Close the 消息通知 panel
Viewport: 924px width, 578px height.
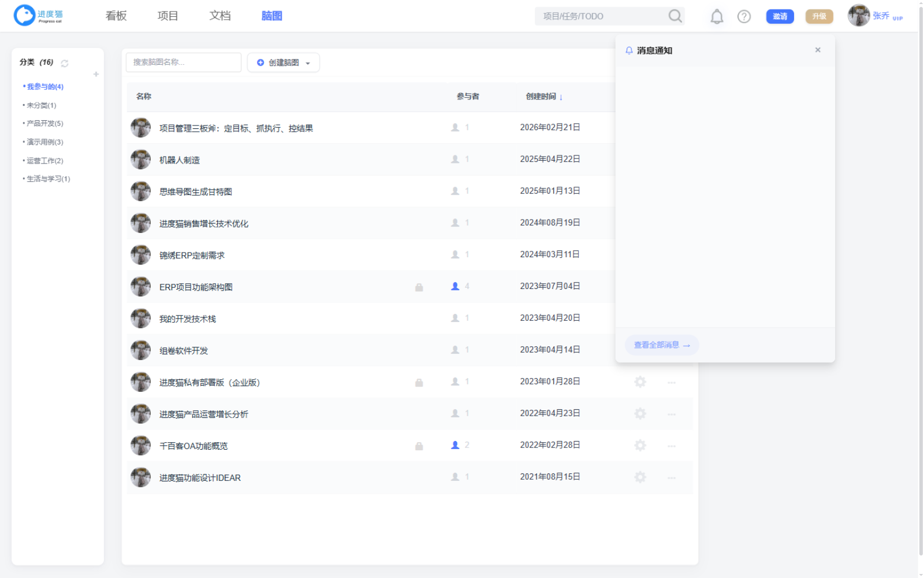(818, 50)
